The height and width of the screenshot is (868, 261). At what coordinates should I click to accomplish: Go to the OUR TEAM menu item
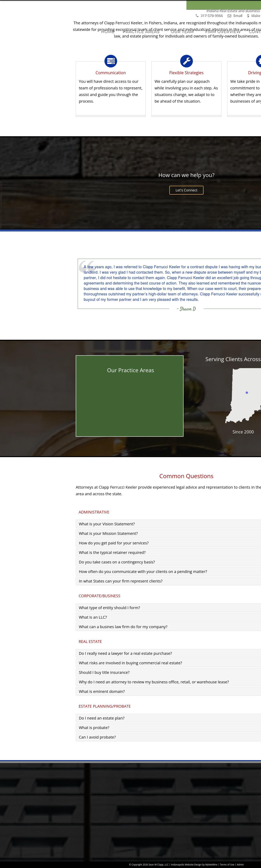(x=182, y=32)
